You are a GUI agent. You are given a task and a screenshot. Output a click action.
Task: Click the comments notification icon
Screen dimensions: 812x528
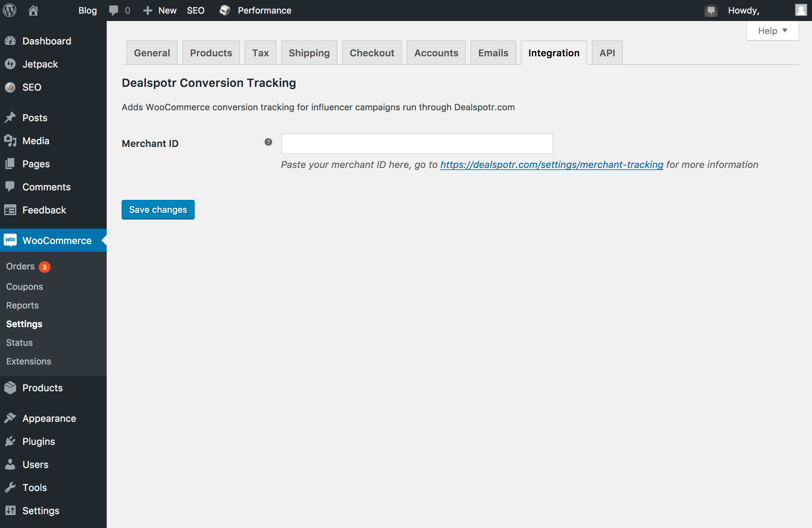pos(113,10)
